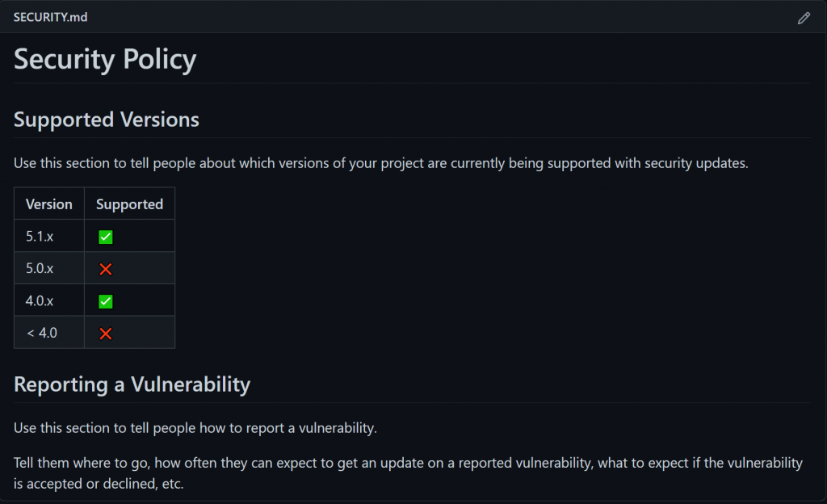Click green checkmark in 4.0.x row
The height and width of the screenshot is (504, 827).
click(105, 301)
